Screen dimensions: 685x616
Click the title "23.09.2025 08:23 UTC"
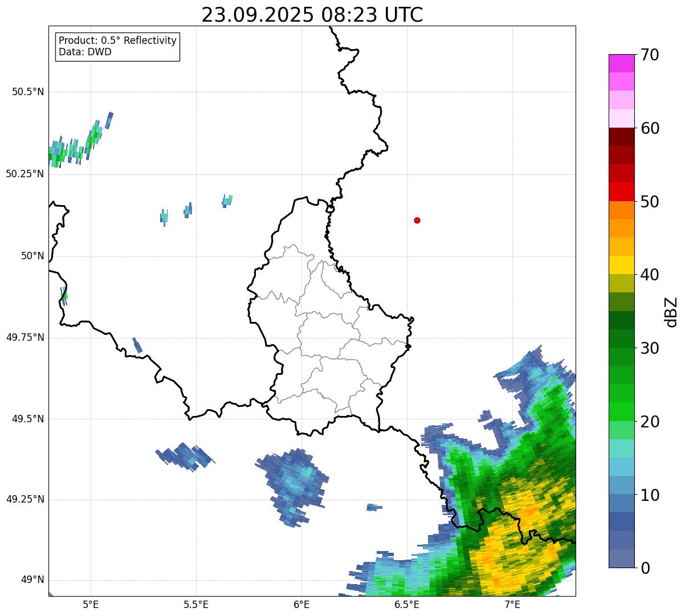pyautogui.click(x=312, y=15)
